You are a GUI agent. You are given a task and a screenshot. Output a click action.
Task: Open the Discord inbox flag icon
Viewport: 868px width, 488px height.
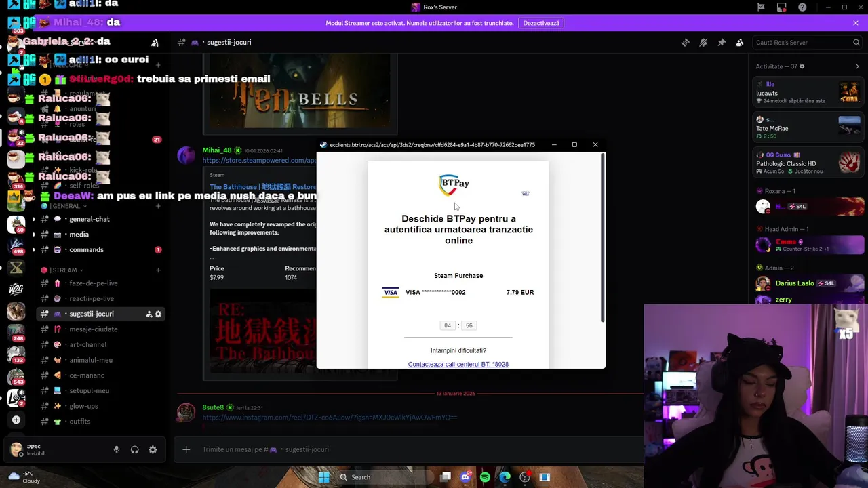761,7
